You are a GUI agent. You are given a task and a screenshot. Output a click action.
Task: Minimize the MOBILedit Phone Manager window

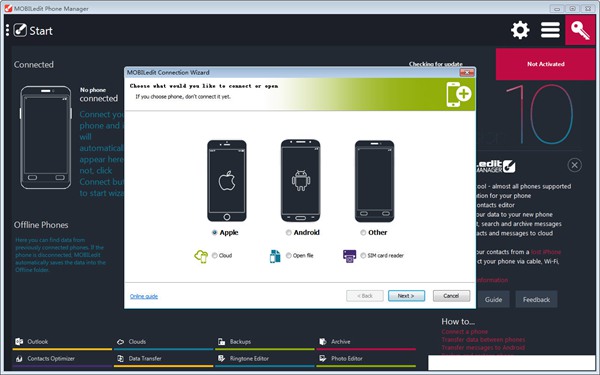click(x=557, y=8)
